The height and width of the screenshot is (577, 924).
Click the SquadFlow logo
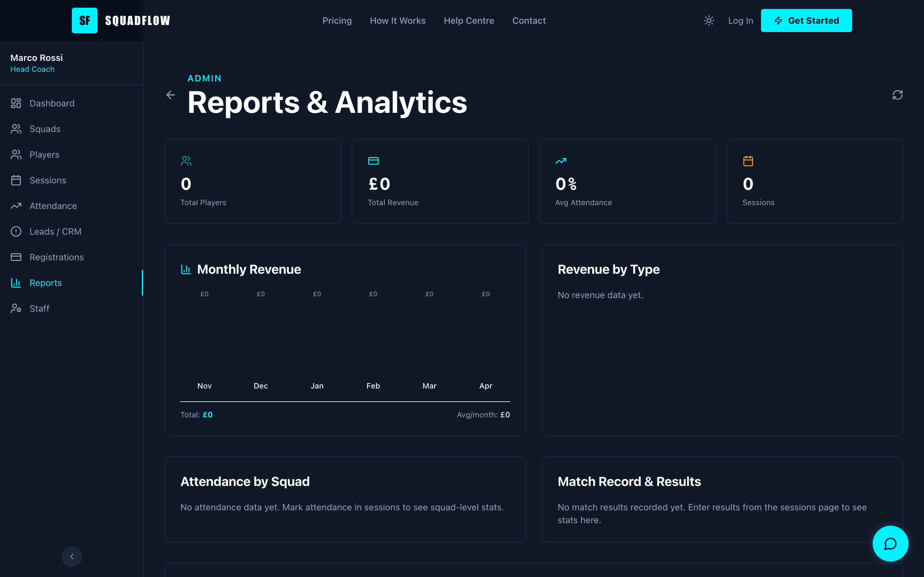[121, 20]
